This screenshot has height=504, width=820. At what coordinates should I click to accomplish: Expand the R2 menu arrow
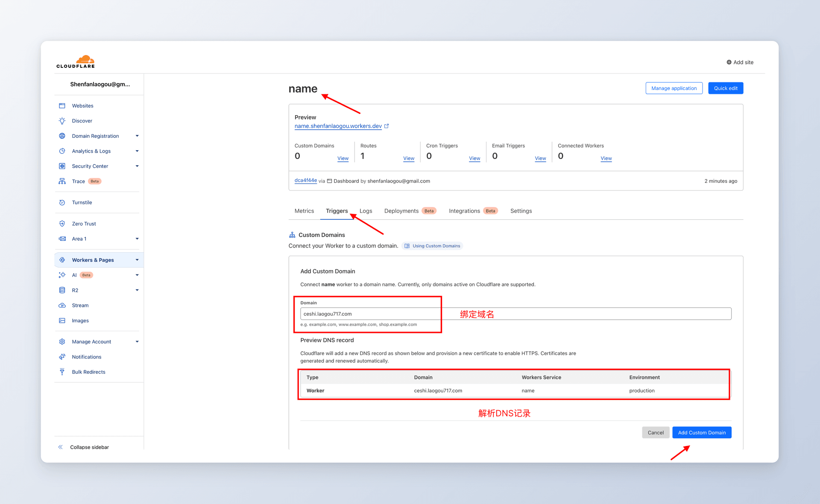tap(137, 290)
